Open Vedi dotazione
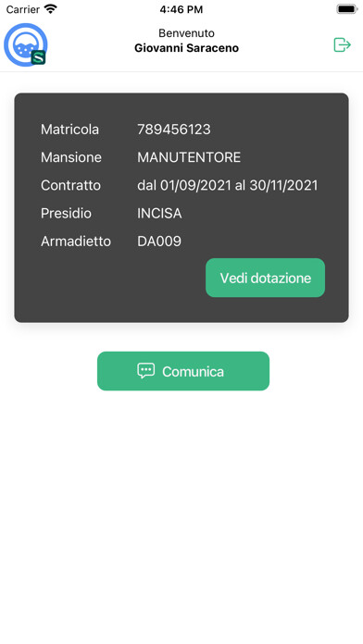Image resolution: width=363 pixels, height=644 pixels. 265,278
